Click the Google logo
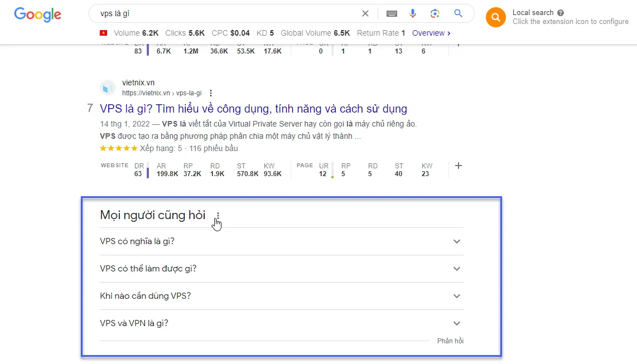637x364 pixels. coord(37,14)
